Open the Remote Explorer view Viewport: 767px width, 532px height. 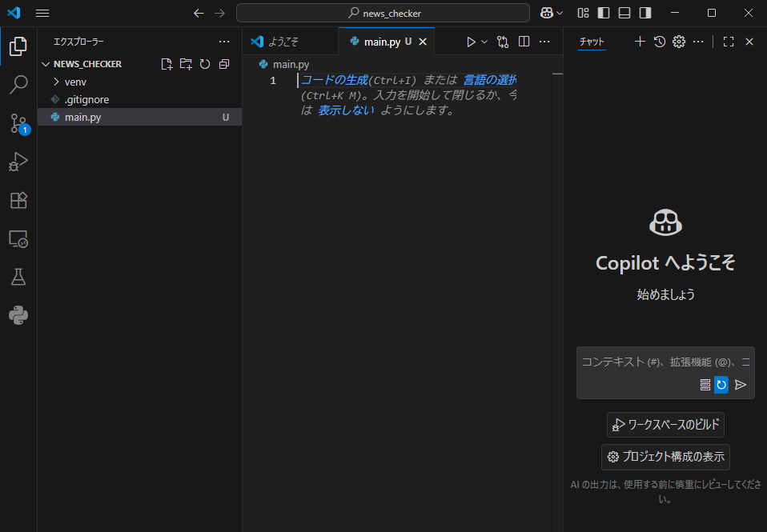(x=18, y=238)
